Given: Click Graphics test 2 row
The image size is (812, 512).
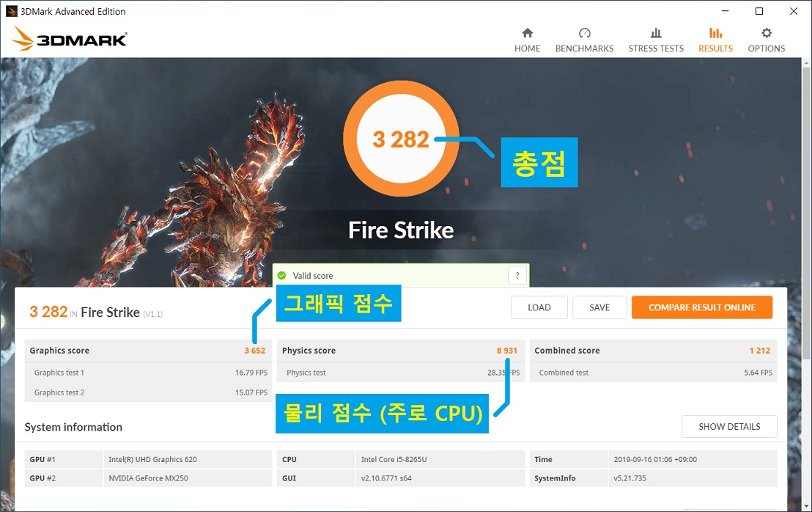Looking at the screenshot, I should tap(148, 392).
